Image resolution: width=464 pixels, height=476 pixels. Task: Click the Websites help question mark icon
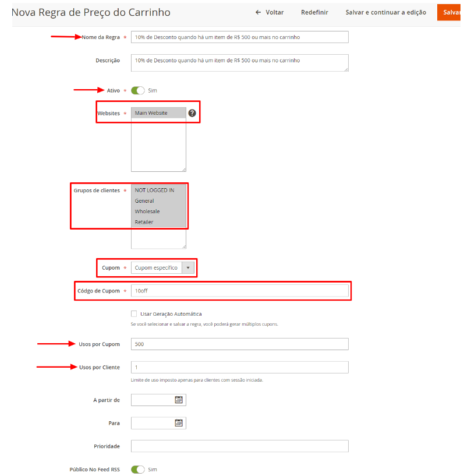pos(192,113)
